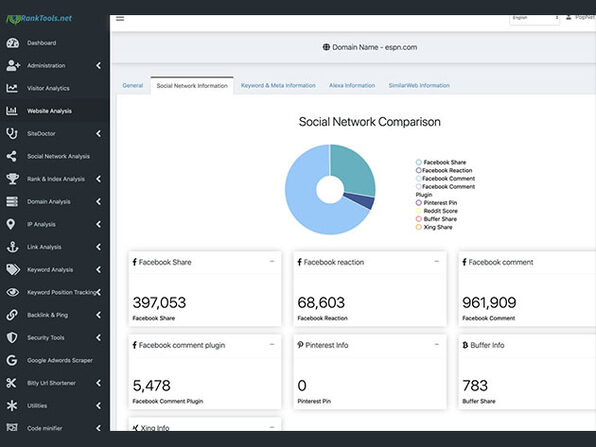The height and width of the screenshot is (447, 596).
Task: Click the Visitor Analytics chart icon
Action: tap(12, 88)
